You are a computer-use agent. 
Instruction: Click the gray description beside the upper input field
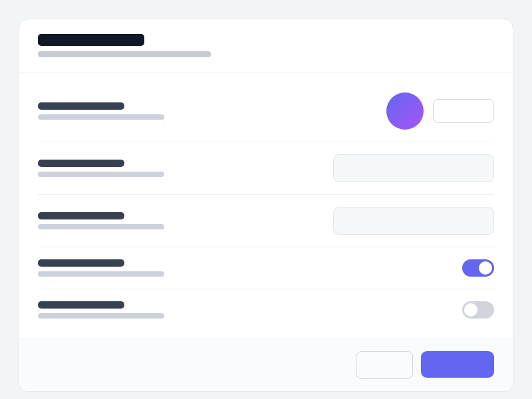coord(101,174)
